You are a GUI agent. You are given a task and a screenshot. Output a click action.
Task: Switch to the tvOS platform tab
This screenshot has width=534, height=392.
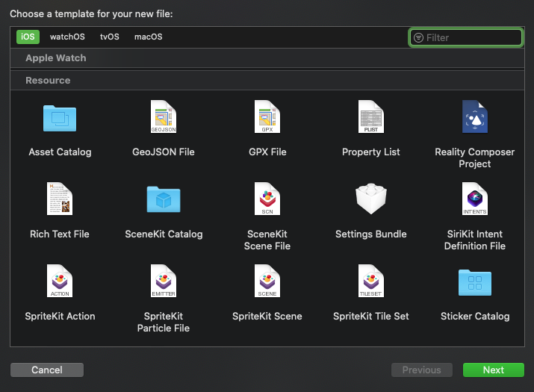[110, 37]
